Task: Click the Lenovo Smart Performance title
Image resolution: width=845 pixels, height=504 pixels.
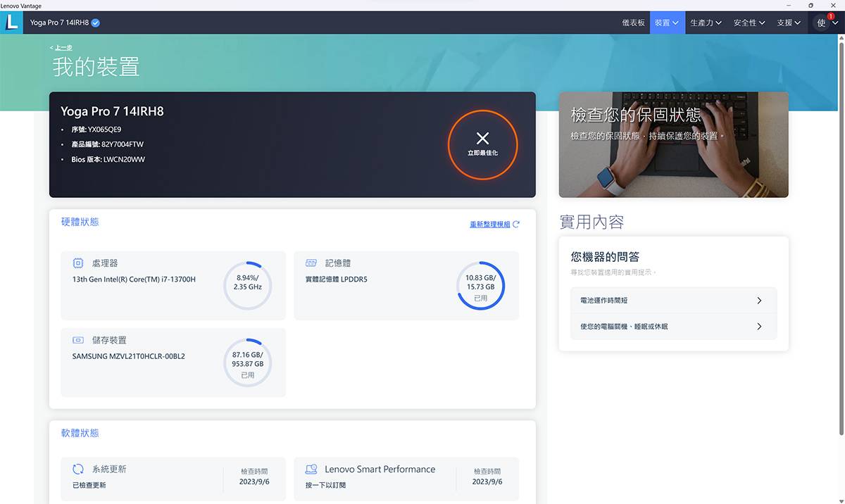Action: coord(380,469)
